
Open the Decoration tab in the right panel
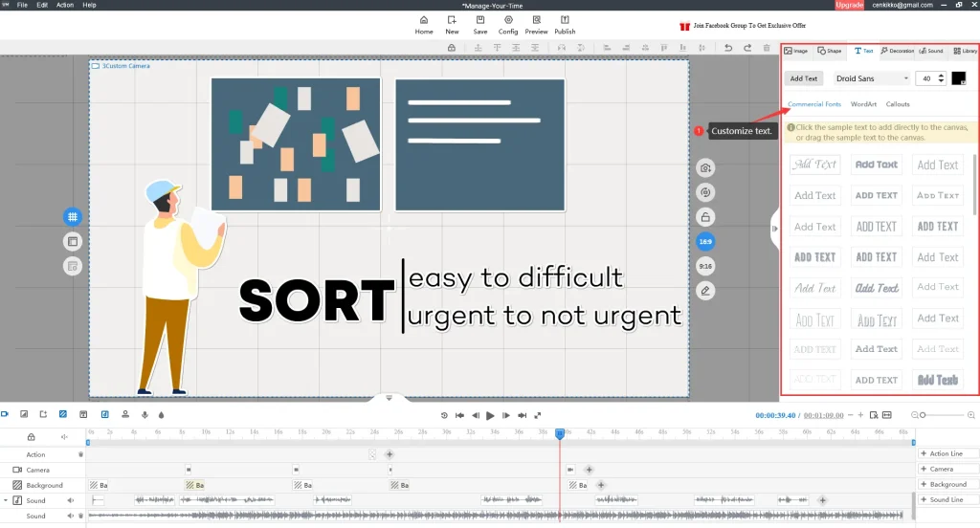898,51
